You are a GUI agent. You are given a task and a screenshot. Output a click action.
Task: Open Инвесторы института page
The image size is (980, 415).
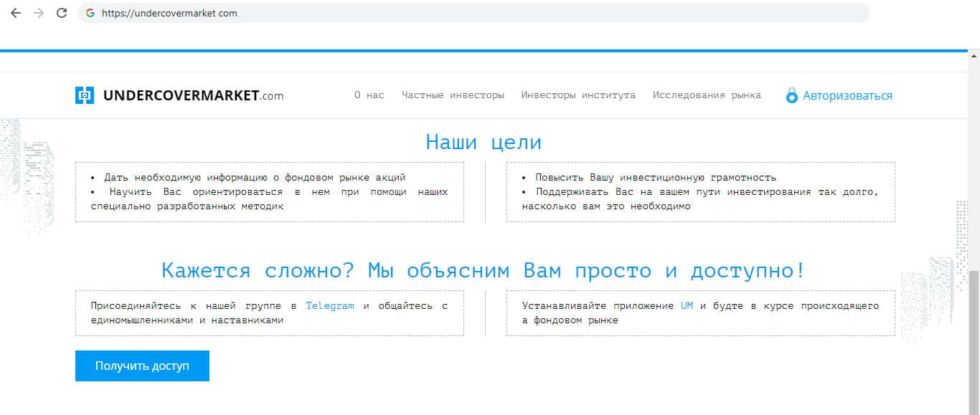[578, 95]
